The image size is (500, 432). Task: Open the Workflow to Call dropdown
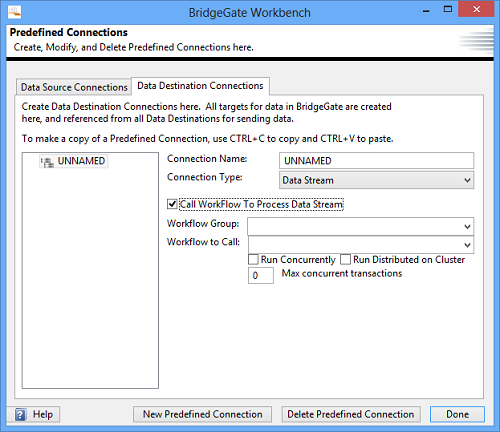click(361, 245)
